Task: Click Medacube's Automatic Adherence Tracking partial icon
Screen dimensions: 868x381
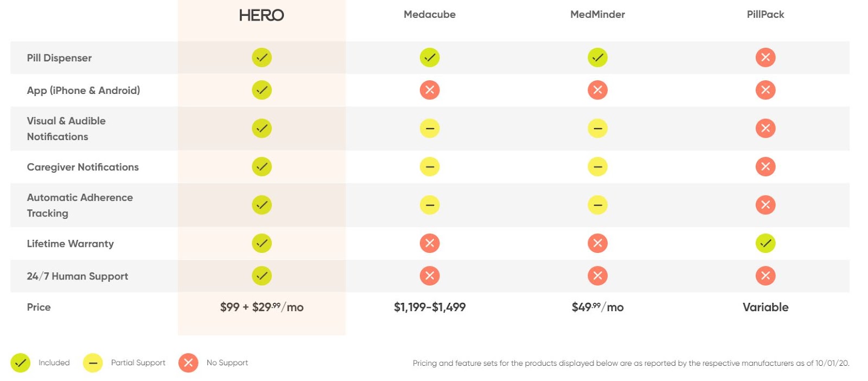Action: click(430, 205)
